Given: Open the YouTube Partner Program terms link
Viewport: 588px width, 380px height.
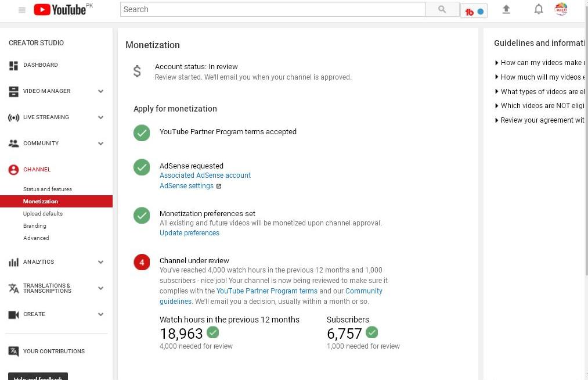Looking at the screenshot, I should 267,291.
